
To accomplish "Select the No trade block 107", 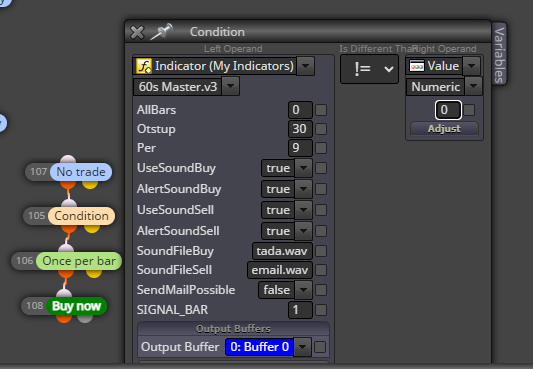I will coord(81,172).
